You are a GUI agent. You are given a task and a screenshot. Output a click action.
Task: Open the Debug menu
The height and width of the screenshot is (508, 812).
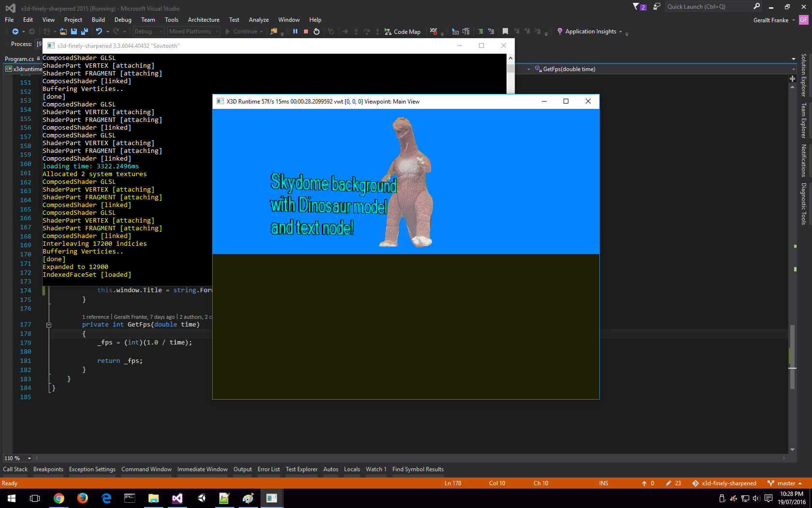tap(123, 20)
